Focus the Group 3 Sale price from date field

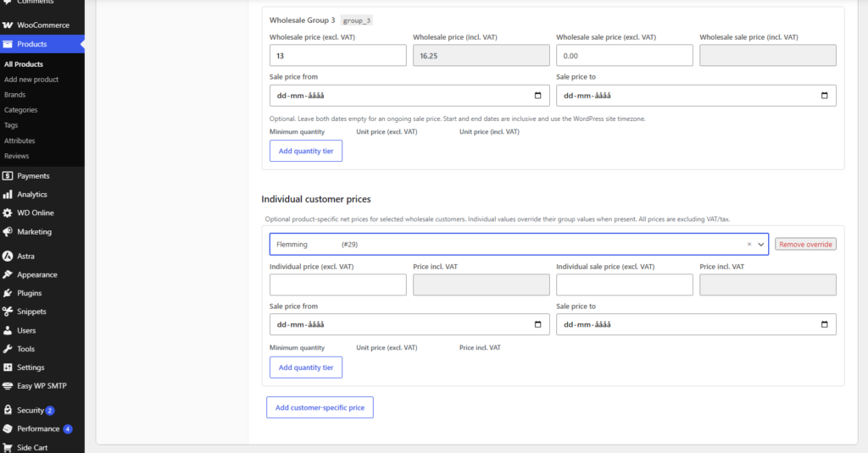409,95
